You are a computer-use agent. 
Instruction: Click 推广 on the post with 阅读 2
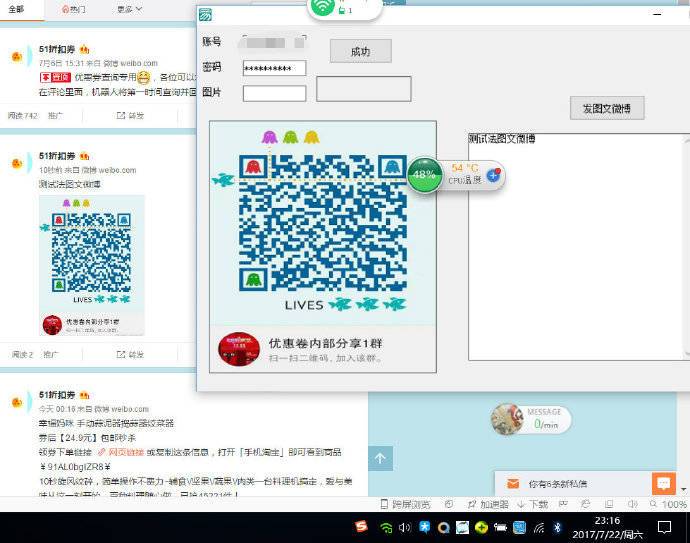point(51,354)
